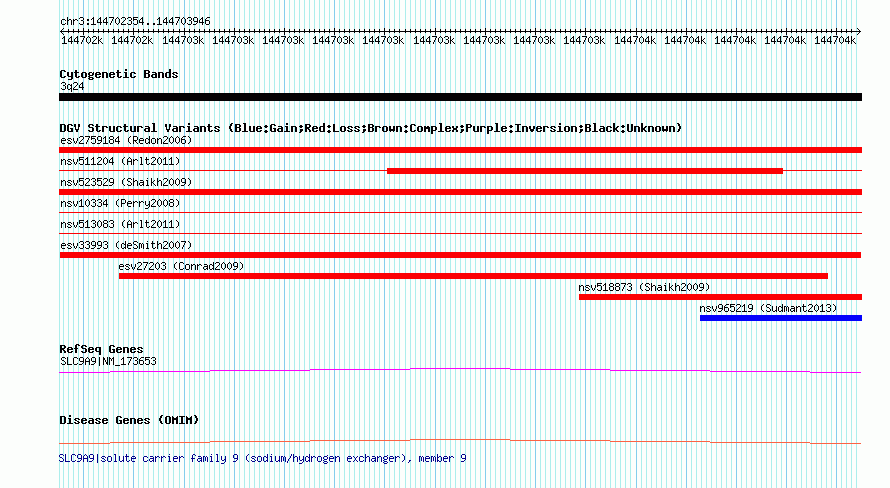Open nsv523529 (Shaikh2009) variant label
890x488 pixels.
[x=126, y=182]
